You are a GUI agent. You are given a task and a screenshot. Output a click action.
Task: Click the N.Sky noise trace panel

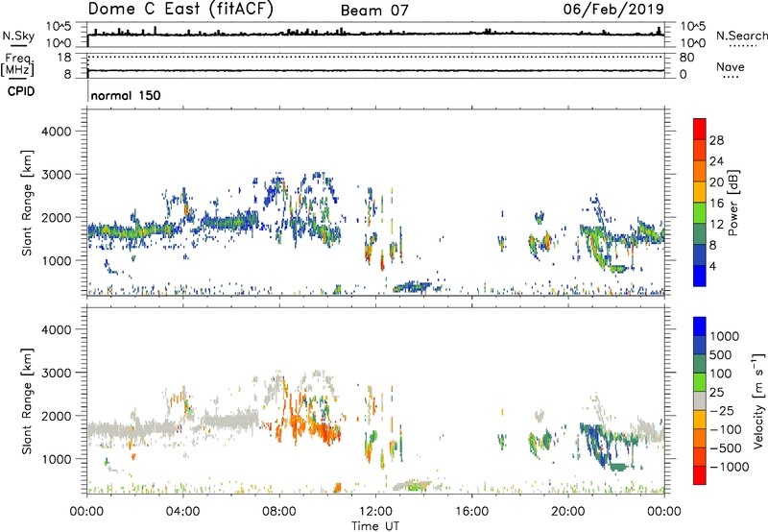coord(375,35)
